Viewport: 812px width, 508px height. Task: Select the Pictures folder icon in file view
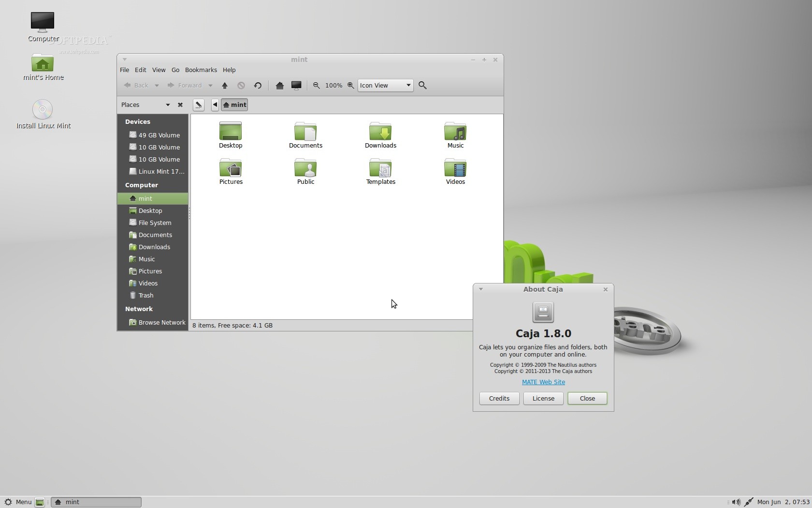(231, 167)
